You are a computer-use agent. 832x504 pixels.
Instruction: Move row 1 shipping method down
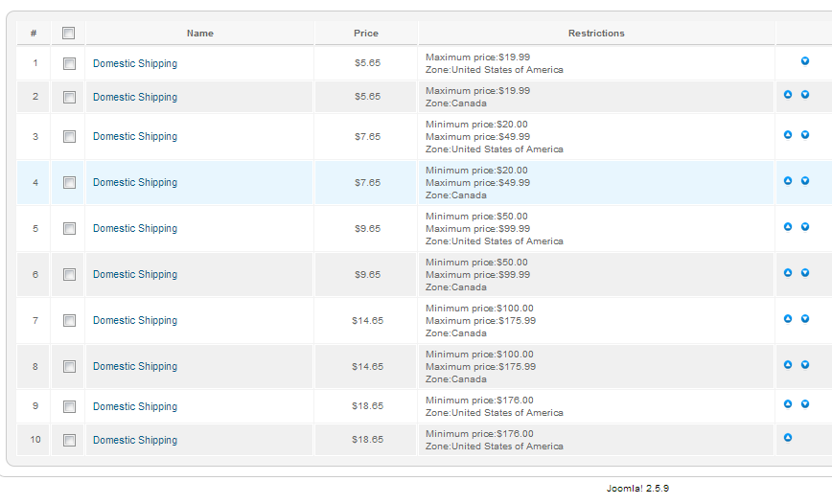tap(805, 61)
